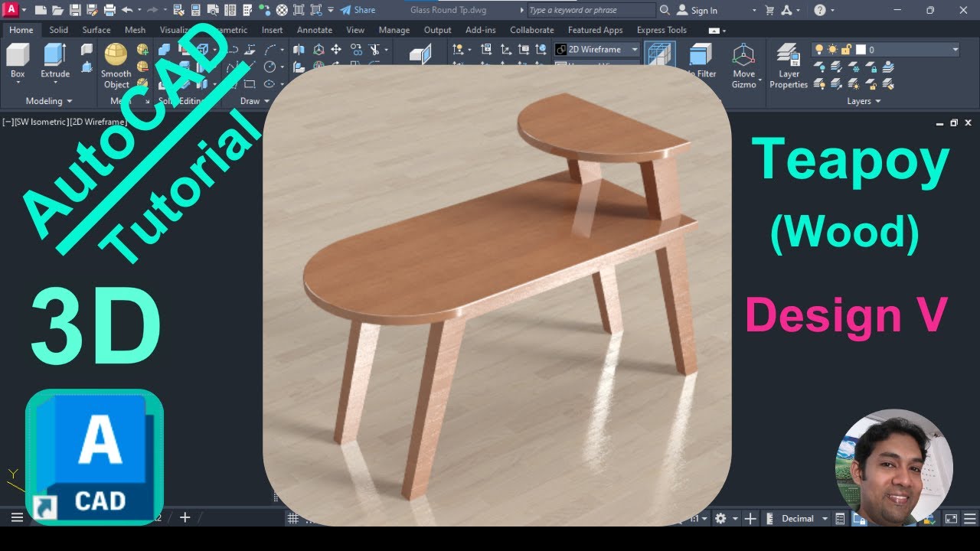This screenshot has height=551, width=980.
Task: Open the AutoCAD application menu button
Action: 11,10
